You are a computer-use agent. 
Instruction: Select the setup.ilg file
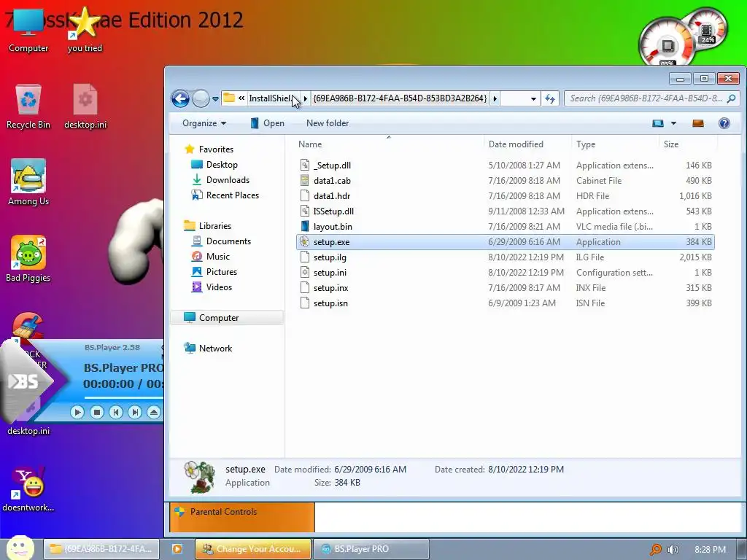(x=330, y=257)
